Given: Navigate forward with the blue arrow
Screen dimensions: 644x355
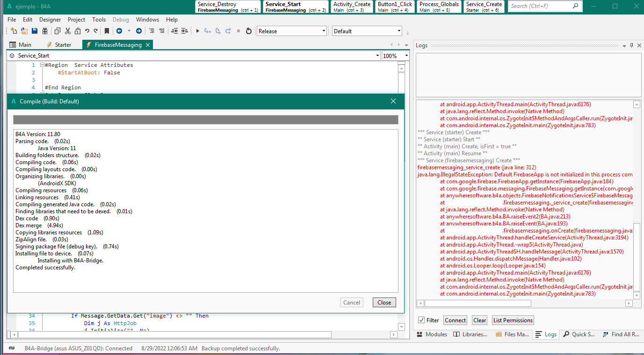Looking at the screenshot, I should point(139,31).
